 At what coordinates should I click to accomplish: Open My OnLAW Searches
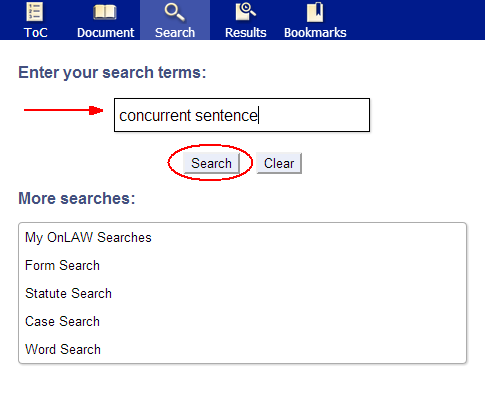point(88,238)
